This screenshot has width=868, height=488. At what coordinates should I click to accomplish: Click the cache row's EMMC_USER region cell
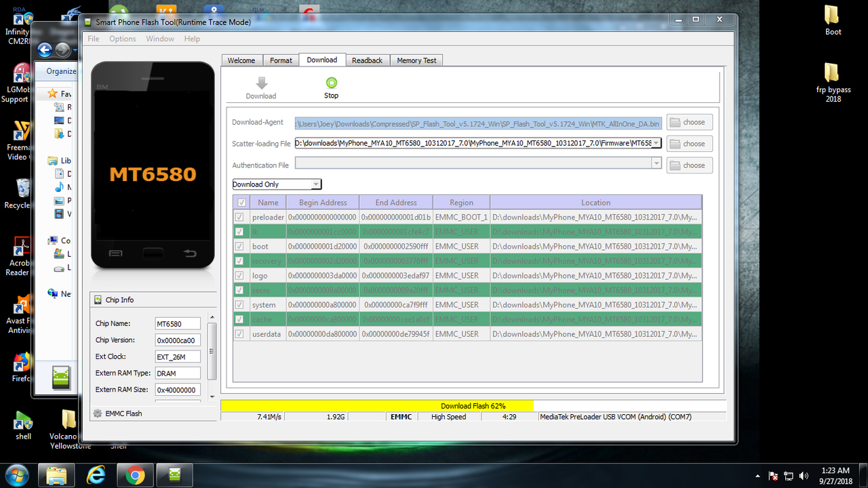coord(461,319)
